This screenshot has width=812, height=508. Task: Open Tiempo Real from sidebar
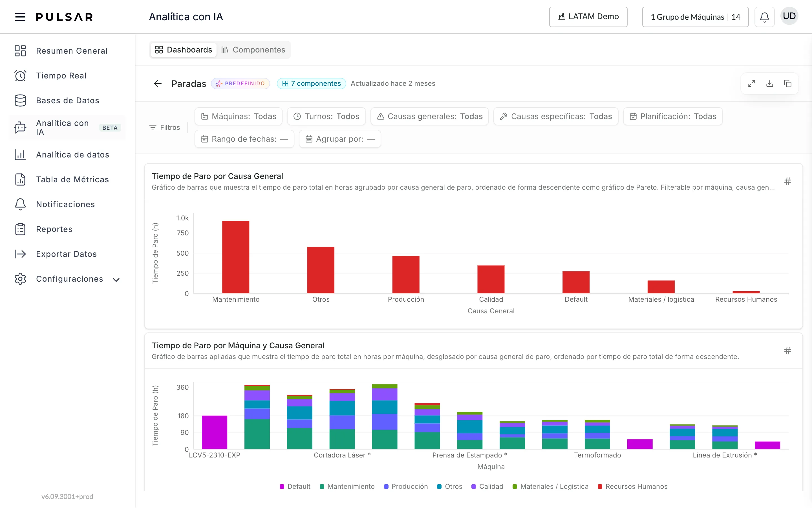[67, 76]
